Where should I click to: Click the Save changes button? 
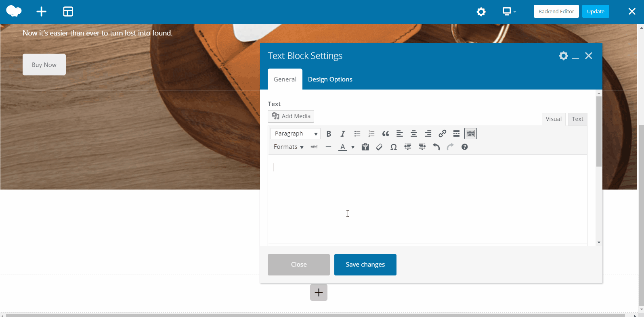(365, 265)
